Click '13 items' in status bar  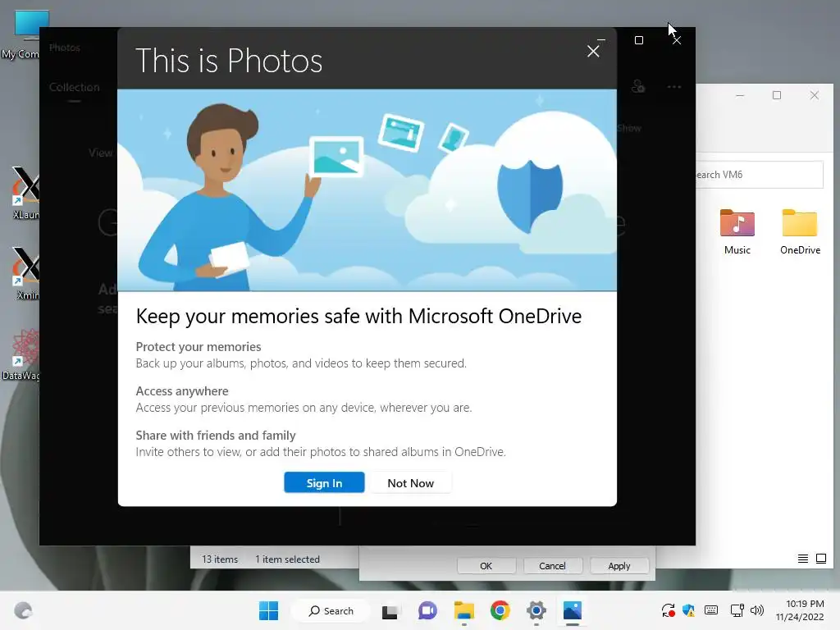(220, 559)
